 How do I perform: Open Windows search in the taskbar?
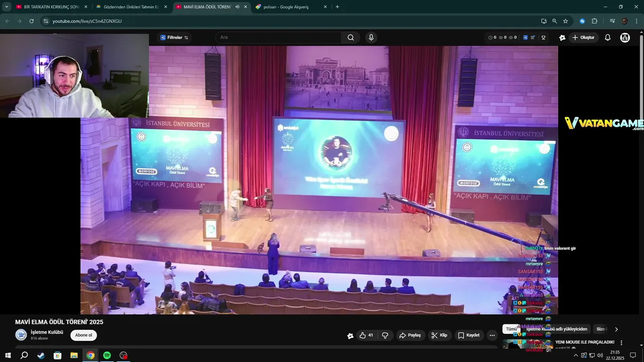(24, 355)
